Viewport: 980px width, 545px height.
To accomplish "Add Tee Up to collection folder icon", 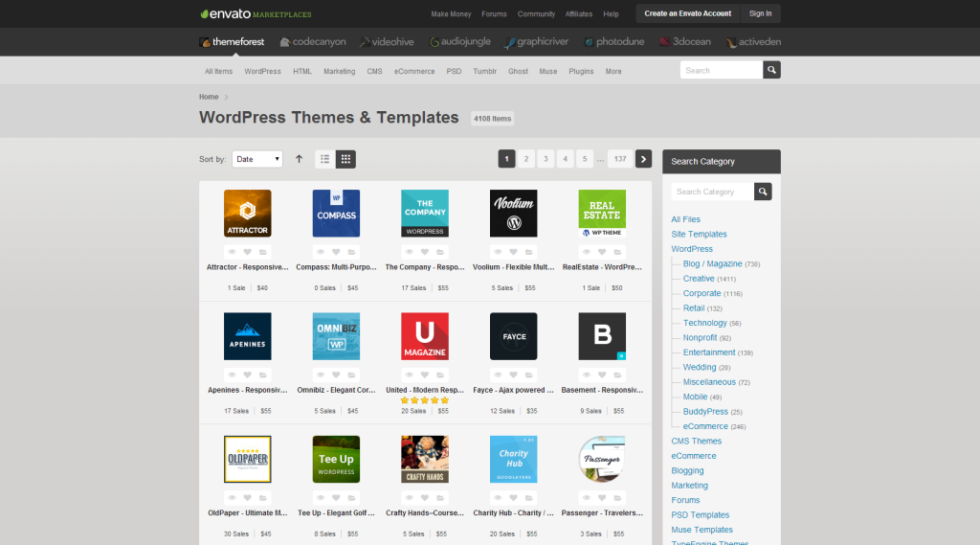I will coord(352,498).
